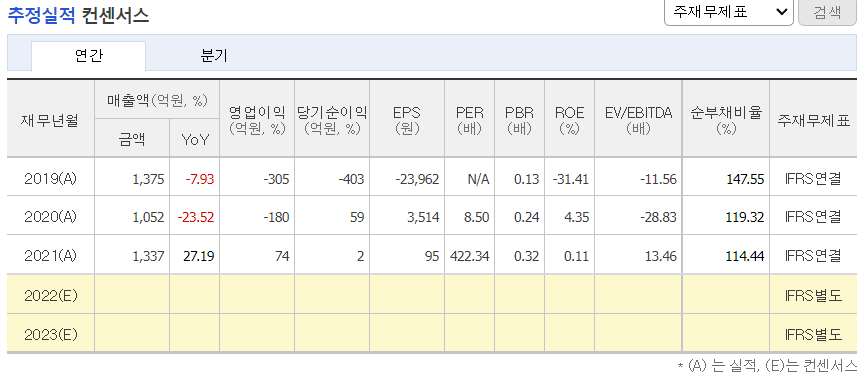Click the EV/EBITDA column header
Image resolution: width=859 pixels, height=380 pixels.
[x=638, y=120]
